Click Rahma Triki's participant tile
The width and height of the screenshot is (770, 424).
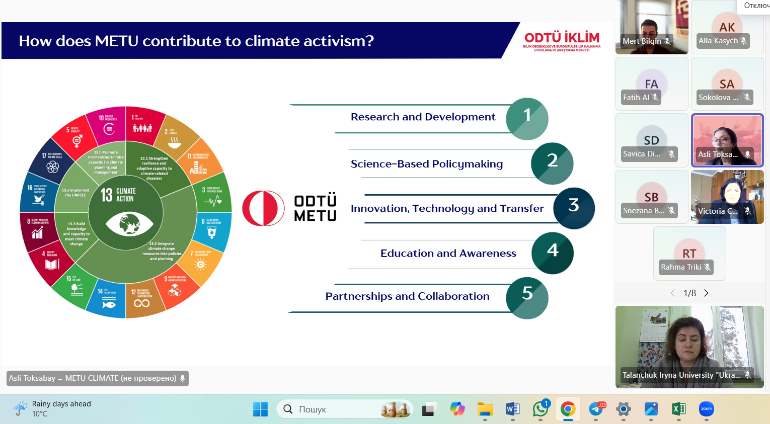690,253
